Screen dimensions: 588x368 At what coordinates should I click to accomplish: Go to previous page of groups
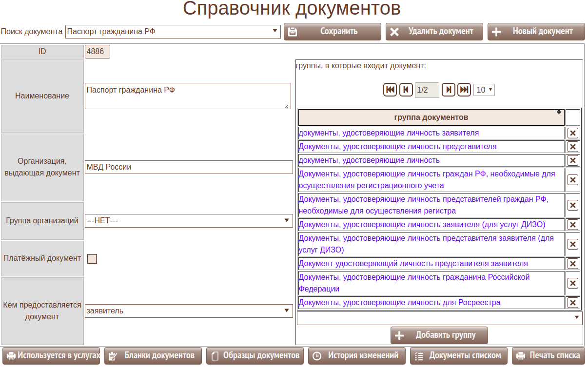(x=406, y=90)
